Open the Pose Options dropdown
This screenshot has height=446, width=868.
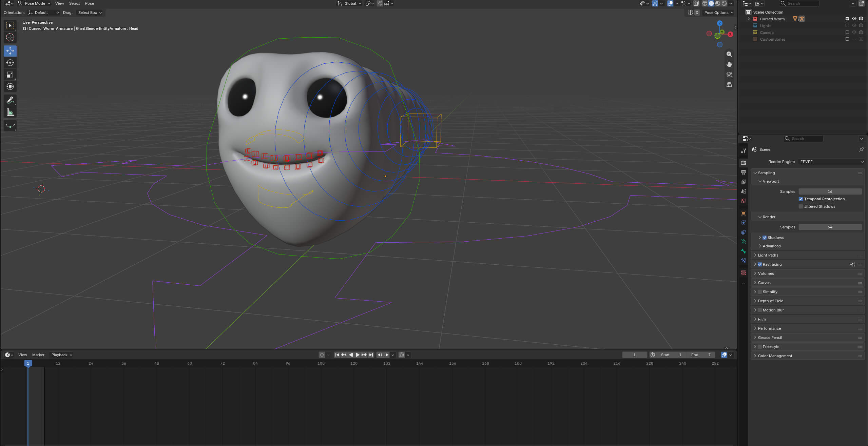718,13
